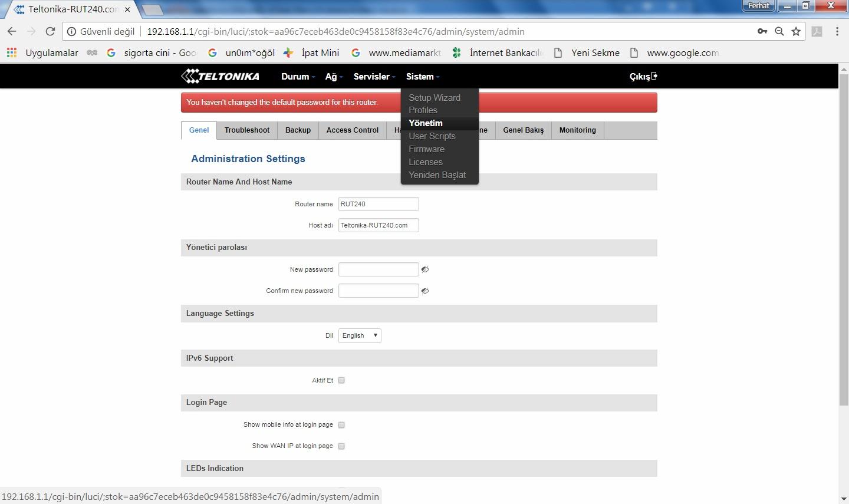Select Licenses from Sistem menu
This screenshot has height=504, width=849.
pos(425,162)
